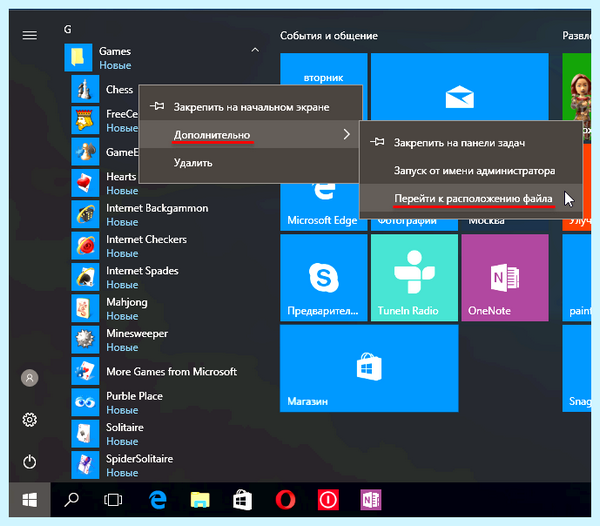
Task: Click the GameExplorer icon in list
Action: pos(85,152)
